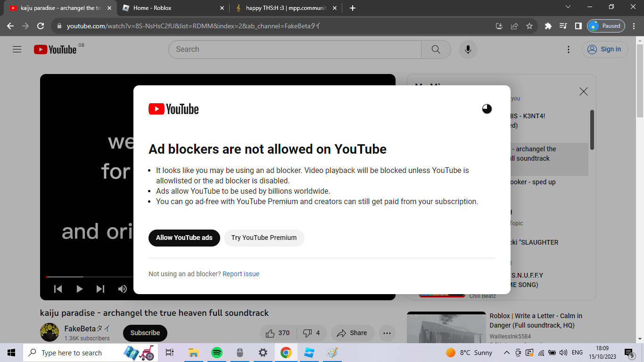The height and width of the screenshot is (362, 644).
Task: Mute the video with speaker icon
Action: [123, 289]
